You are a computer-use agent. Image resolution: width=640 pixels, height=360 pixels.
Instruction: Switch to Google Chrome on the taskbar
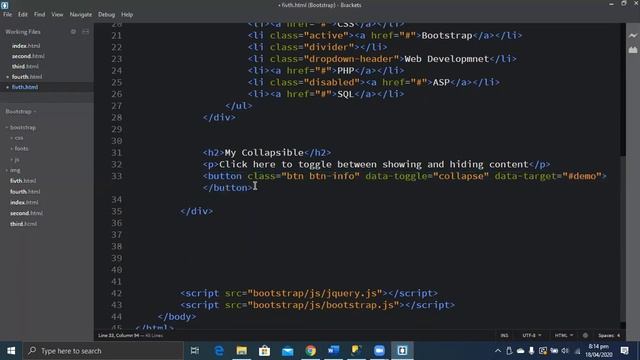[x=311, y=351]
